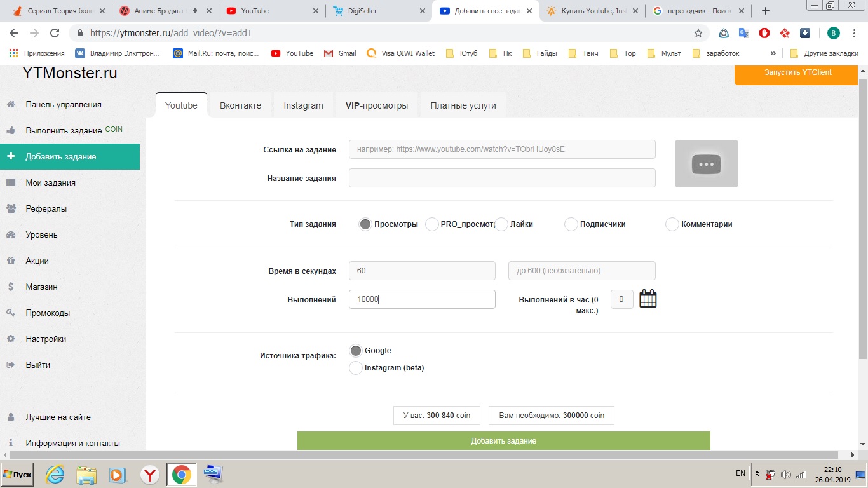Viewport: 868px width, 488px height.
Task: Click the Время в секундах field with 60
Action: [x=422, y=271]
